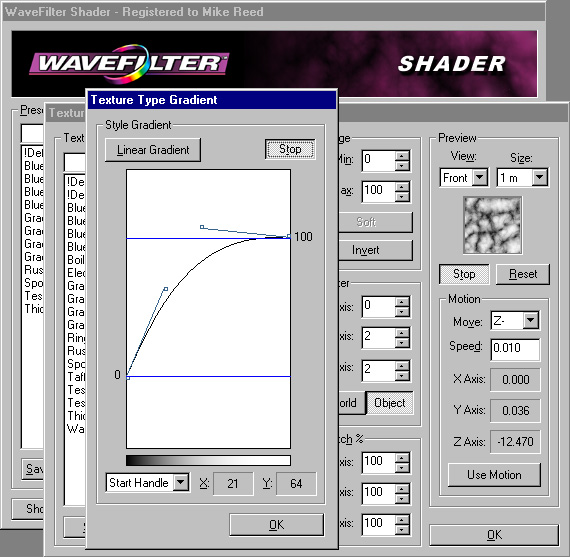
Task: Click the Z Axis value -12.470
Action: coord(515,442)
